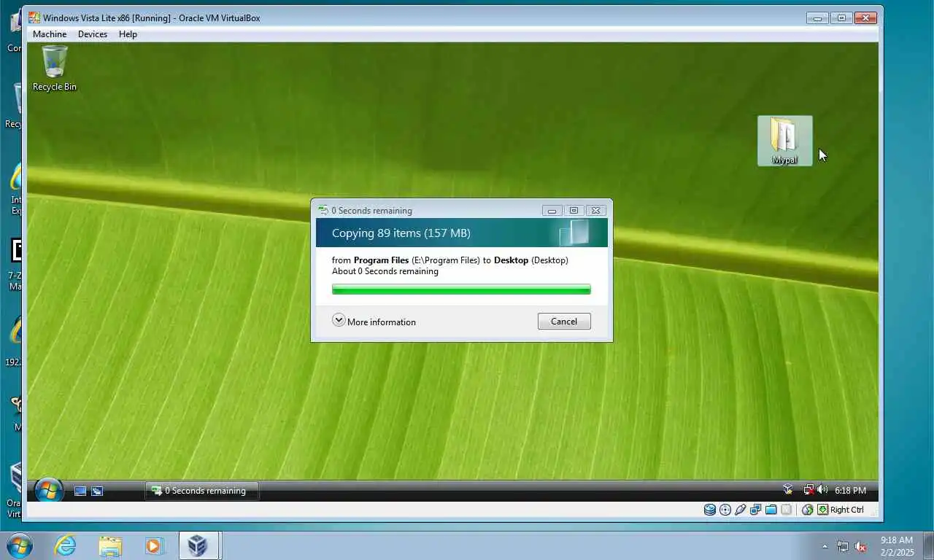934x560 pixels.
Task: Click the VirtualBox hard disk activity indicator
Action: (709, 510)
